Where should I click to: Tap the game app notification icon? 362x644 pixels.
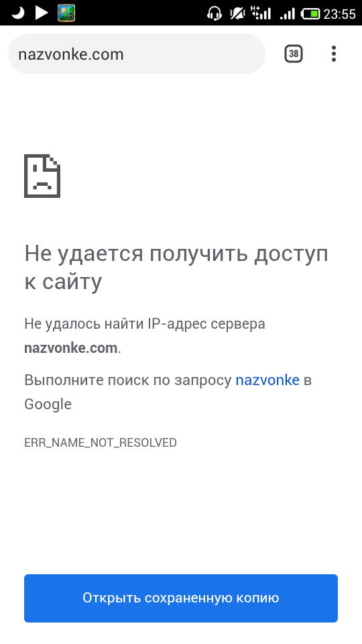66,13
